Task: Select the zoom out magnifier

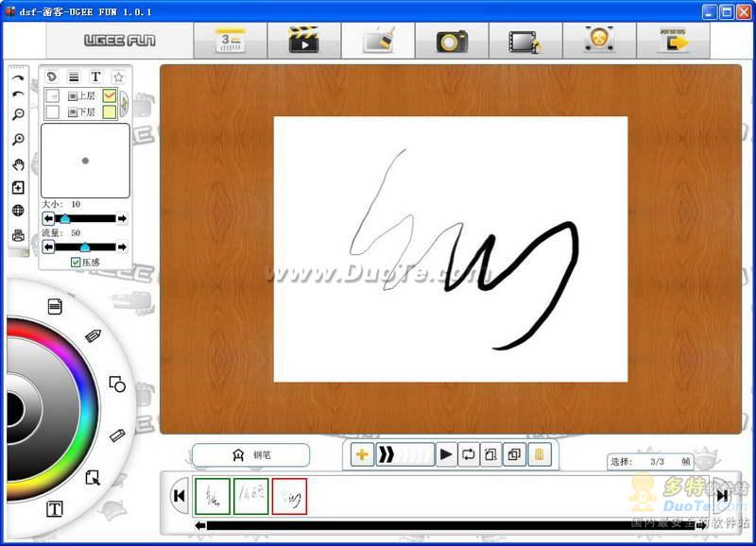Action: (18, 114)
